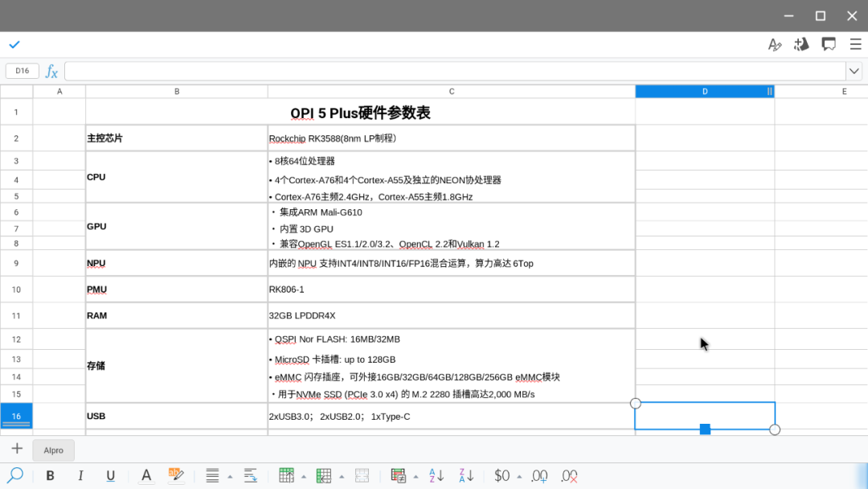Open the text alignment dropdown
Image resolution: width=868 pixels, height=489 pixels.
pyautogui.click(x=230, y=475)
